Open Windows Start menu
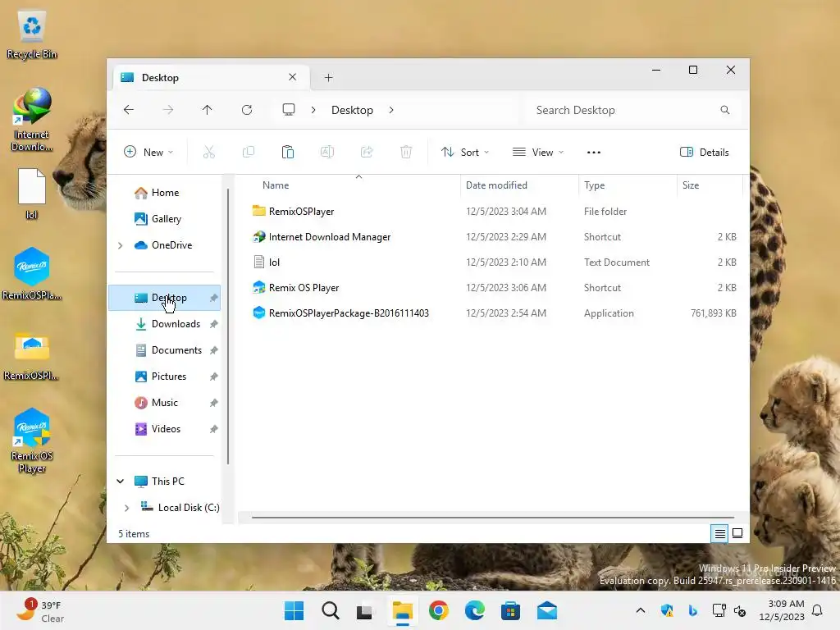Viewport: 840px width, 630px height. 294,610
